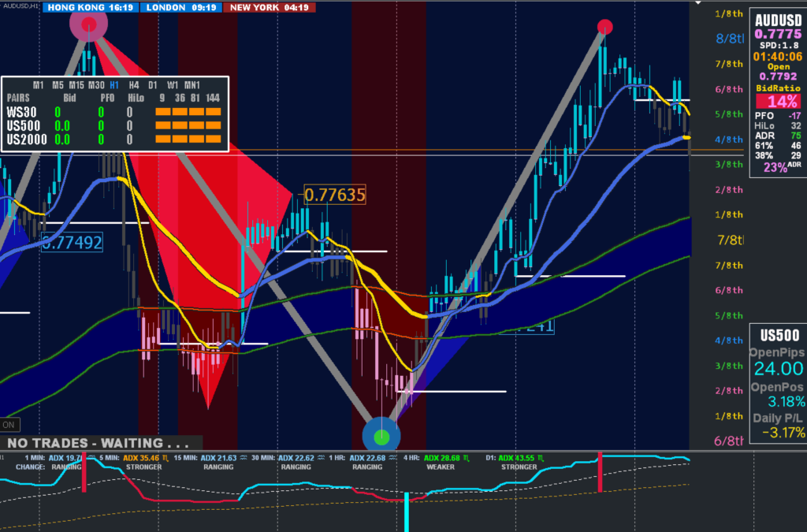Click WS30 orange block under column 9

(x=162, y=113)
